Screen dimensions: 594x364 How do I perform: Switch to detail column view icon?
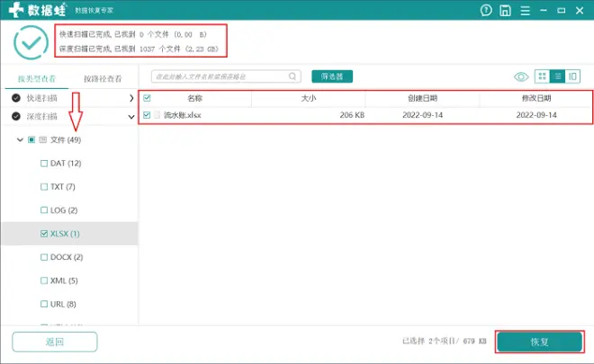pos(573,77)
